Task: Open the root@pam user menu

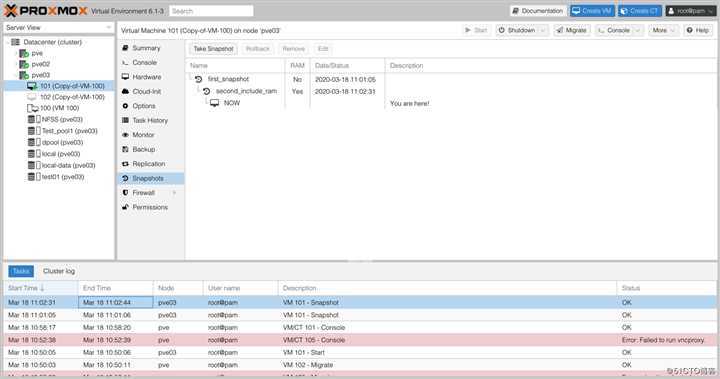Action: pyautogui.click(x=691, y=11)
